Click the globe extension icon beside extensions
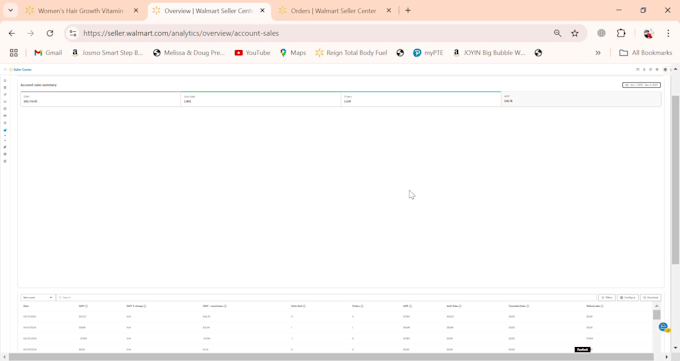Screen dimensions: 680x361 click(x=601, y=33)
